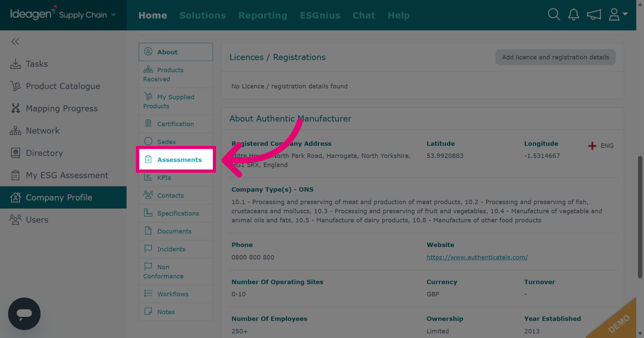Open the Non Conformance tab
Image resolution: width=644 pixels, height=338 pixels.
click(x=176, y=272)
